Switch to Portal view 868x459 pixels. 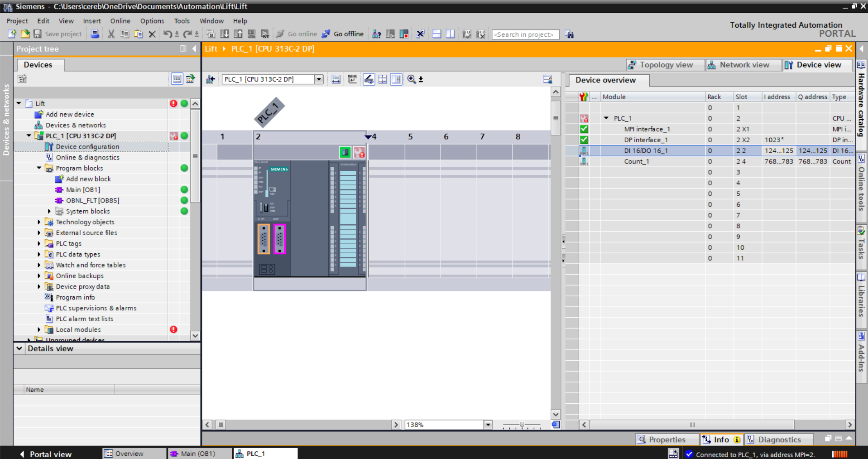click(46, 454)
